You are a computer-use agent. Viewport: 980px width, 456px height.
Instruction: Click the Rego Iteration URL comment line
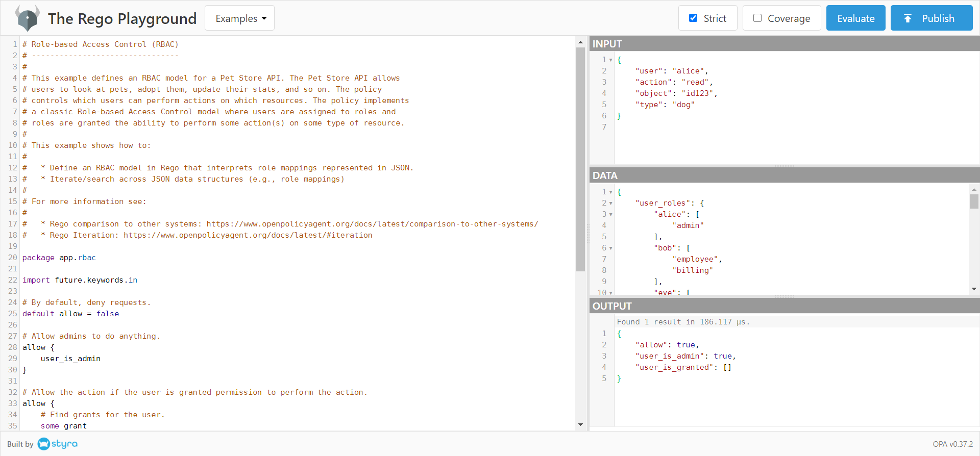click(198, 235)
